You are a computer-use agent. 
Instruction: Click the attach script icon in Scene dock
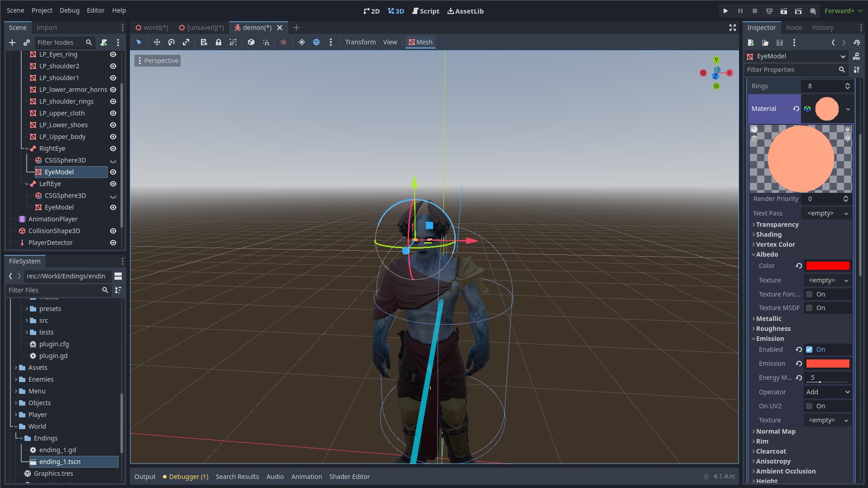pyautogui.click(x=104, y=43)
